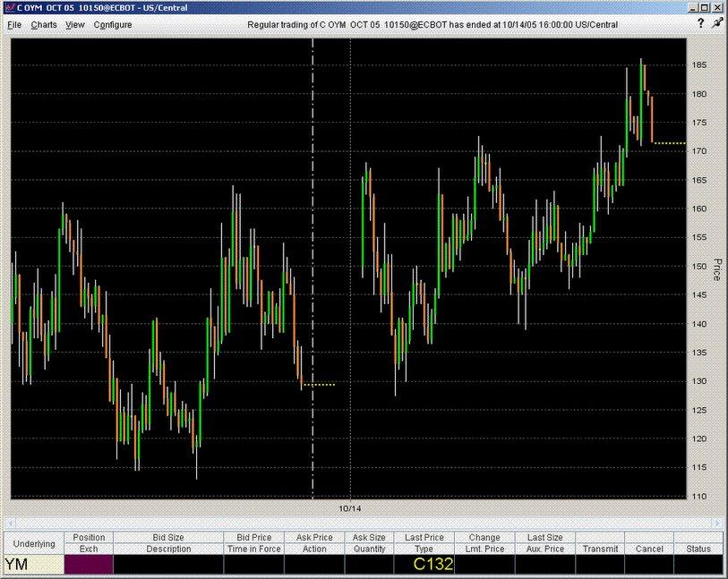
Task: Click the Description column header
Action: tap(168, 549)
